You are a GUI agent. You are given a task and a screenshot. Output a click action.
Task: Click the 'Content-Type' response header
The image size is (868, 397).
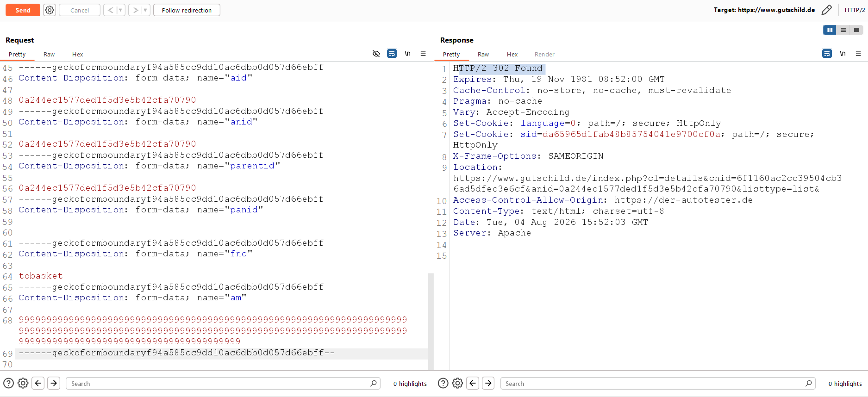(x=487, y=211)
